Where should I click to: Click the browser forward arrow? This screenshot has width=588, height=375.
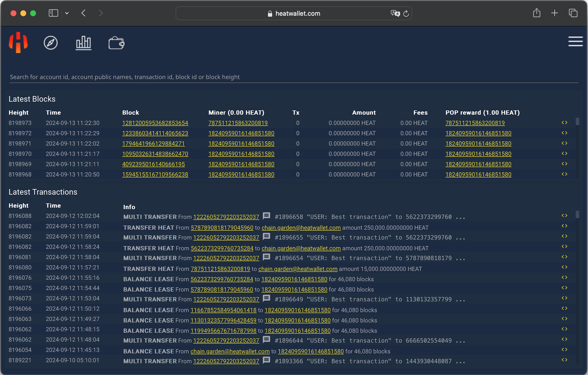click(x=101, y=13)
